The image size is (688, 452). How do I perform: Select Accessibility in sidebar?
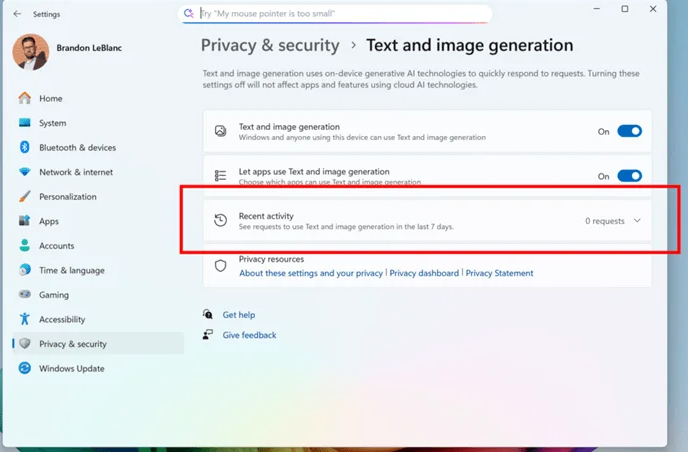[x=62, y=319]
